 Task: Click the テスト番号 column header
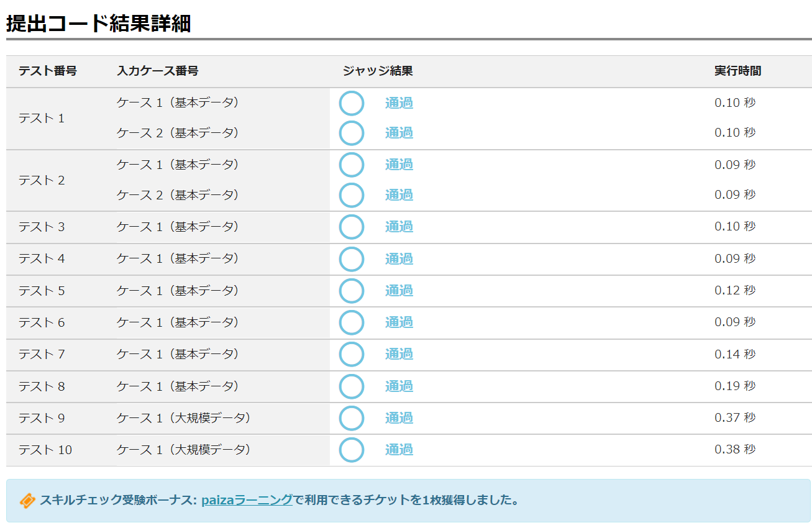pos(48,71)
